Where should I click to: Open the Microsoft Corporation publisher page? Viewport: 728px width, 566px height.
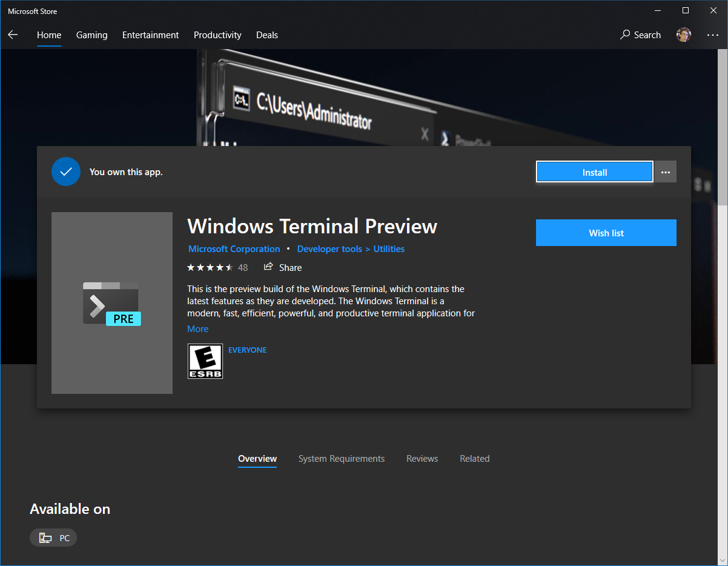[234, 248]
